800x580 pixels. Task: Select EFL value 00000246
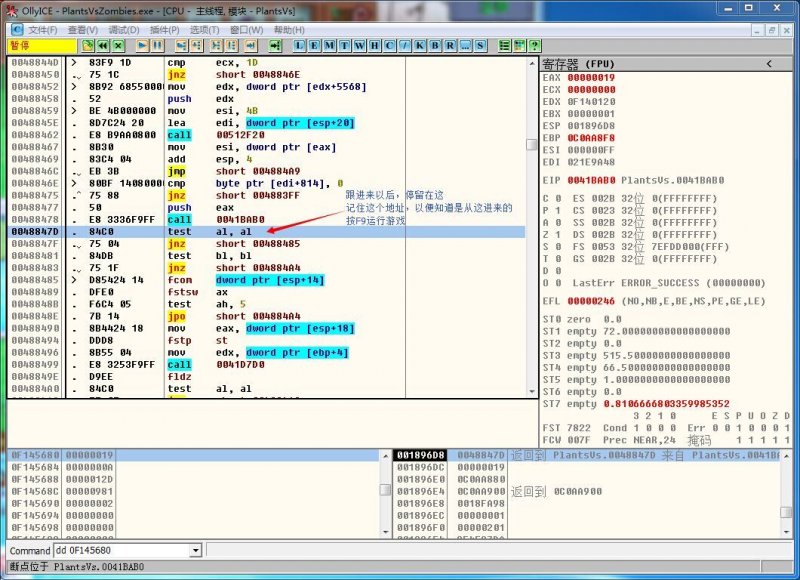[591, 301]
